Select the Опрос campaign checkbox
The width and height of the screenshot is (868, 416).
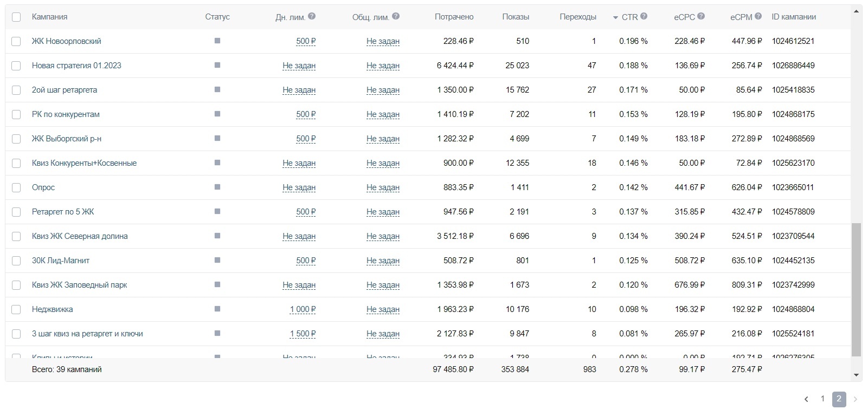point(16,187)
